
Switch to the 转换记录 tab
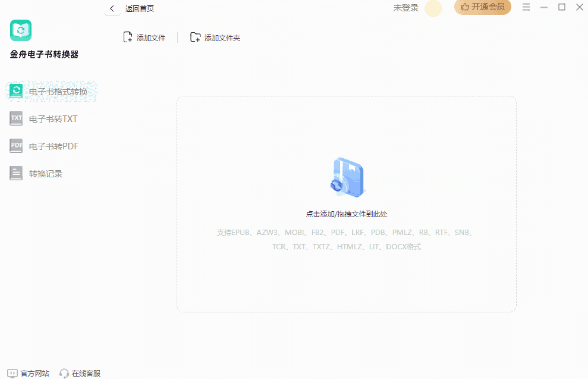(x=45, y=173)
